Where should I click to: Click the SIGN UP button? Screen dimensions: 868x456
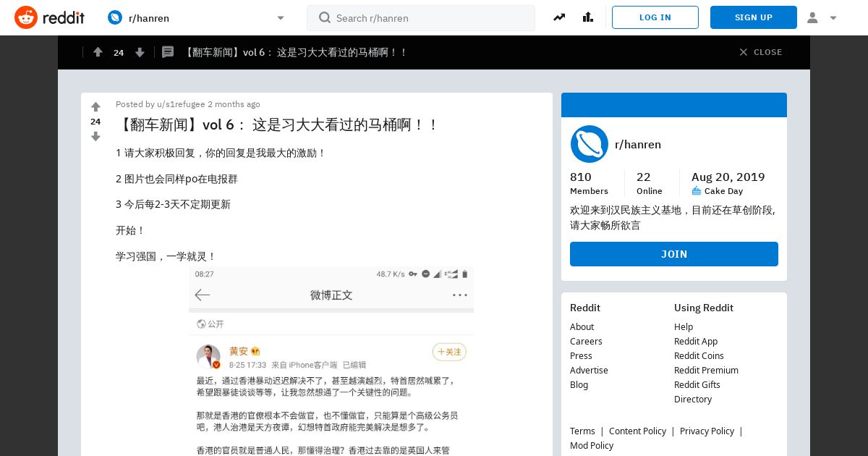tap(754, 17)
